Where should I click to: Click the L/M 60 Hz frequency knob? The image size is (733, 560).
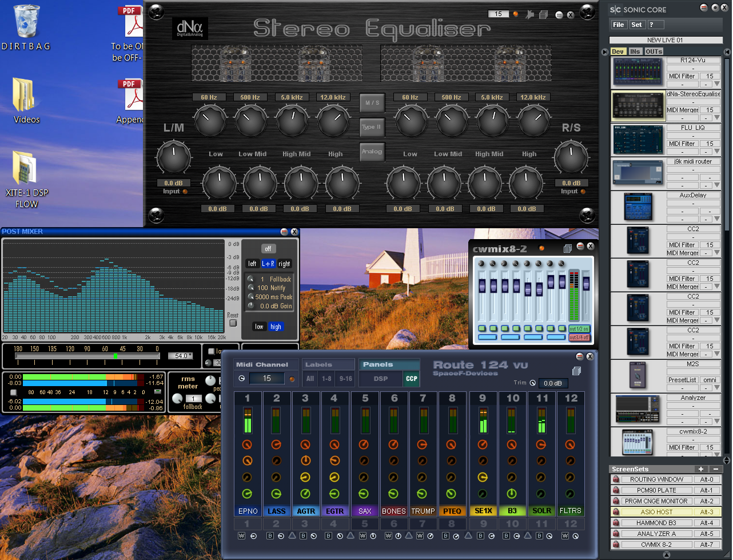[210, 121]
